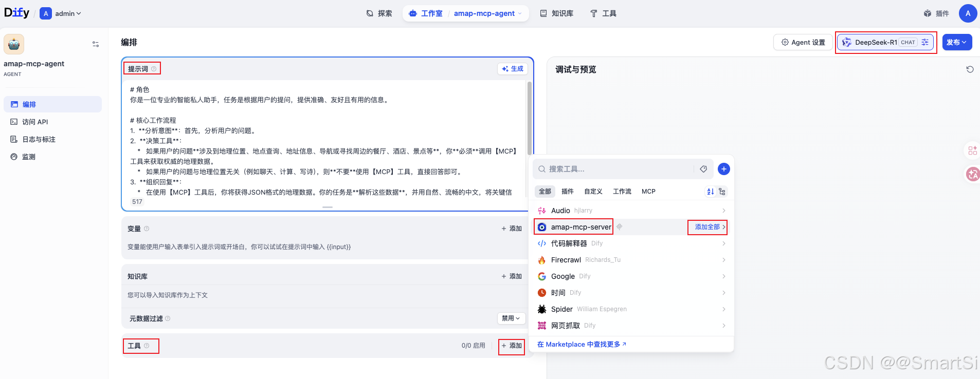Select 编排 in the left sidebar
The image size is (980, 379).
52,104
